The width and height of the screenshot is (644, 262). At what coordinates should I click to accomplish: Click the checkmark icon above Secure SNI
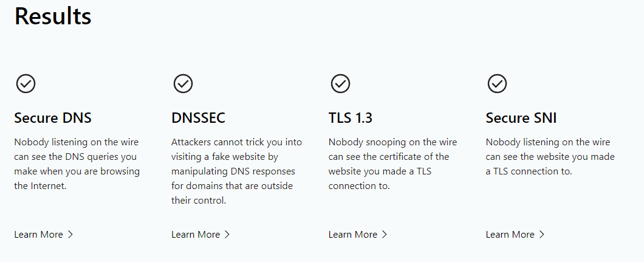click(497, 83)
